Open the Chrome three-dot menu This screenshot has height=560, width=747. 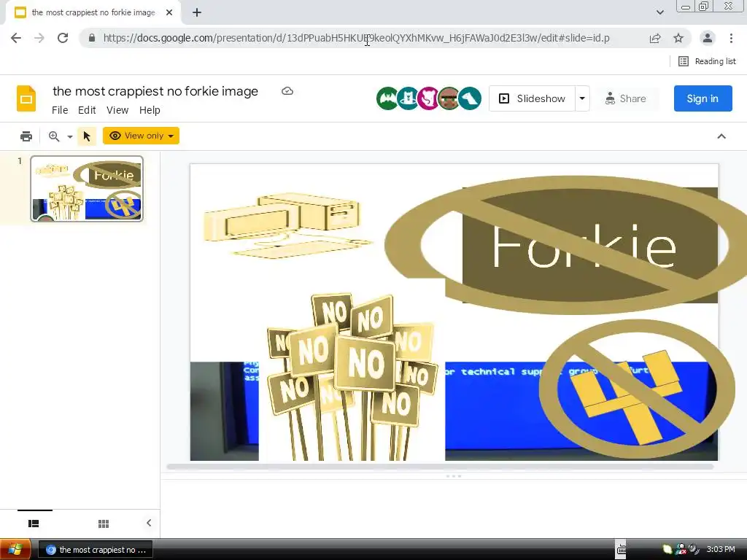731,38
